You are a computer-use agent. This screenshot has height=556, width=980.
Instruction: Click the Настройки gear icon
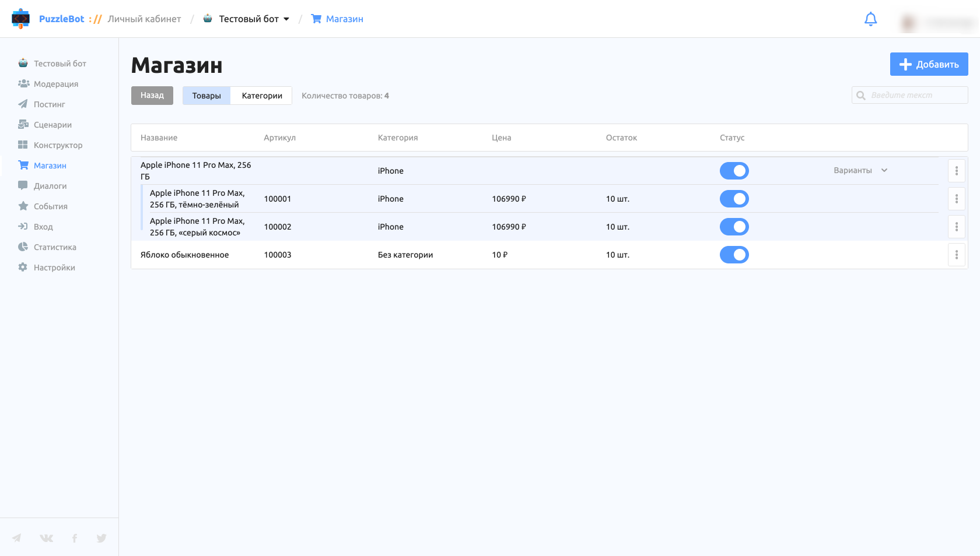pos(23,267)
